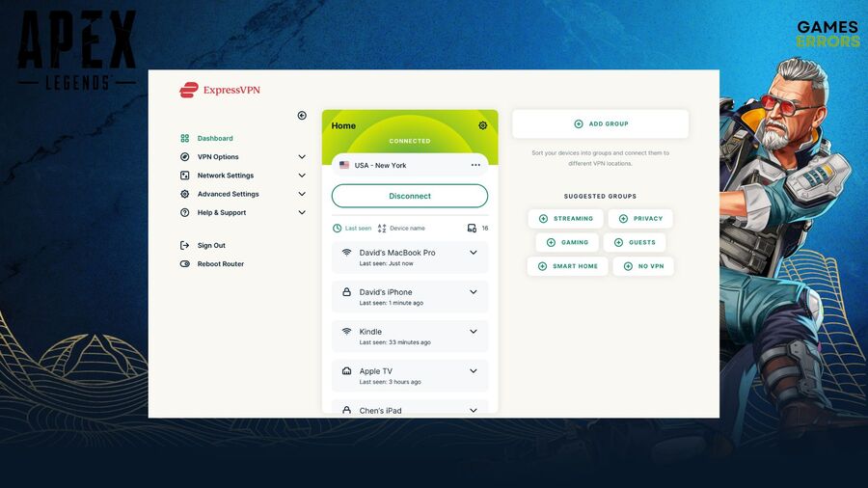Add the Smart Home suggested group
The image size is (868, 488).
pos(567,266)
